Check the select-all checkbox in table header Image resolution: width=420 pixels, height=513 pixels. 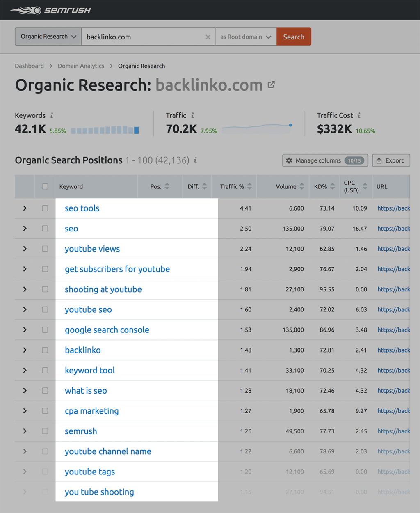(45, 186)
